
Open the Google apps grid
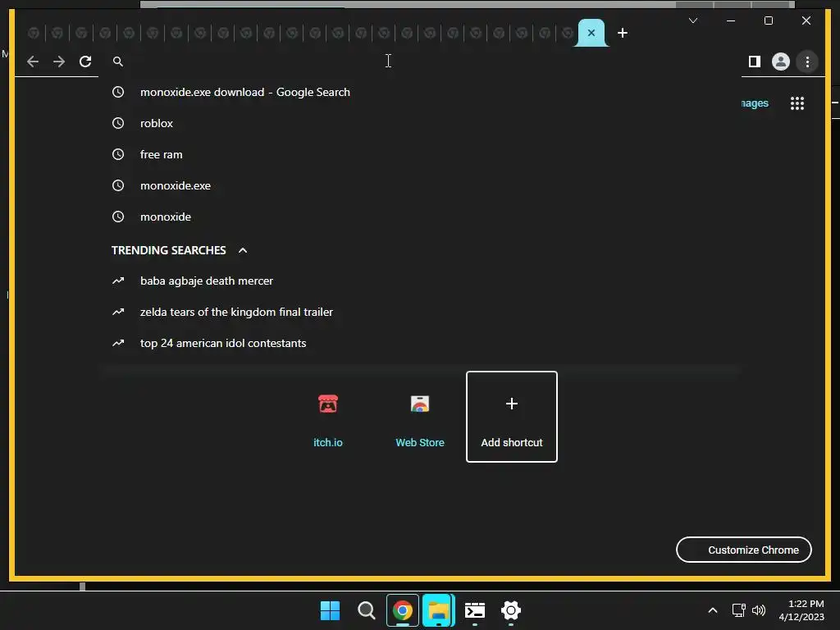[x=797, y=103]
